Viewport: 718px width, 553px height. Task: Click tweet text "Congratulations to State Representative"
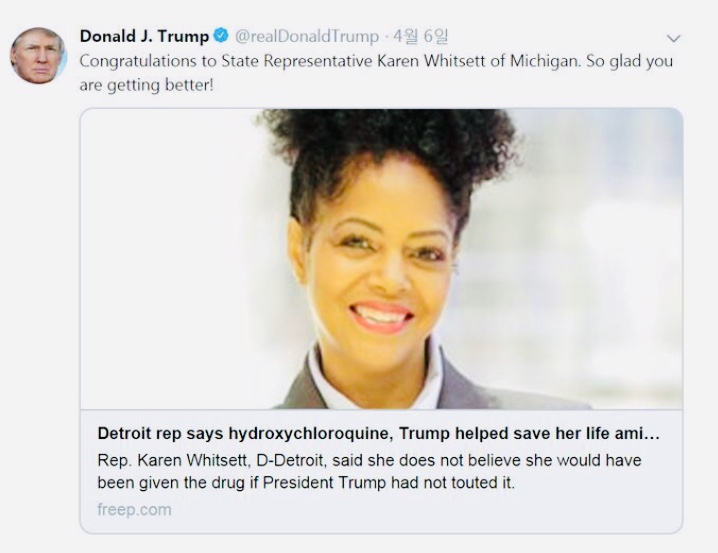226,61
